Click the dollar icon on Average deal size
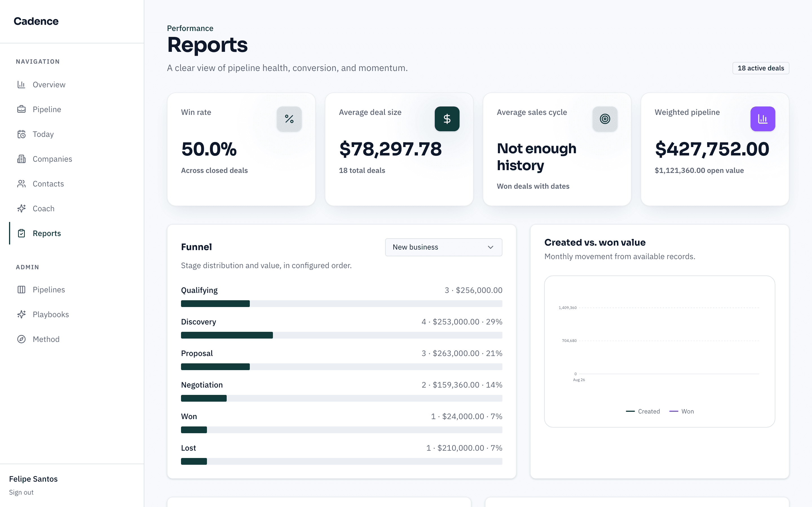The width and height of the screenshot is (812, 507). click(447, 119)
